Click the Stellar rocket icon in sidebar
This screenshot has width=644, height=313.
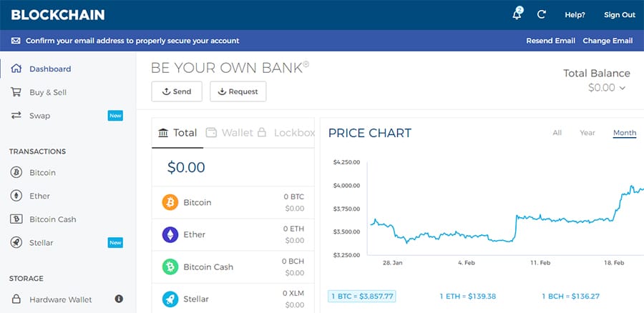[16, 242]
